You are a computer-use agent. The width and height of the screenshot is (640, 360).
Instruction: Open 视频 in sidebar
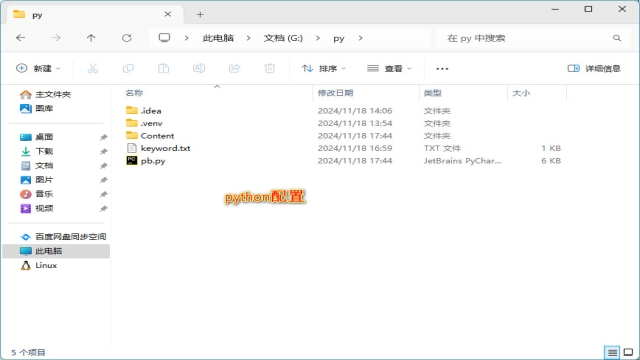44,208
